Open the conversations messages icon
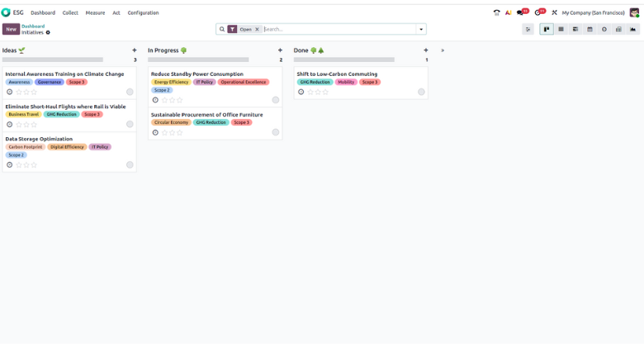Screen dimensions: 644x347 (x=520, y=12)
